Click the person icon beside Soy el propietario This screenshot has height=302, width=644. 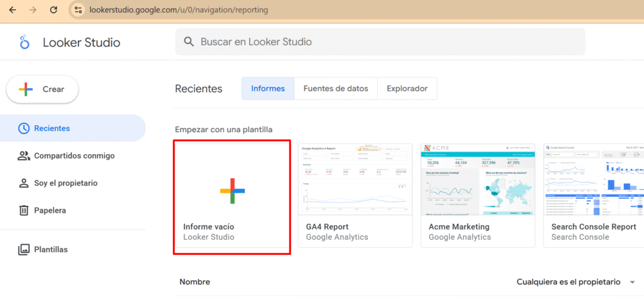(24, 183)
